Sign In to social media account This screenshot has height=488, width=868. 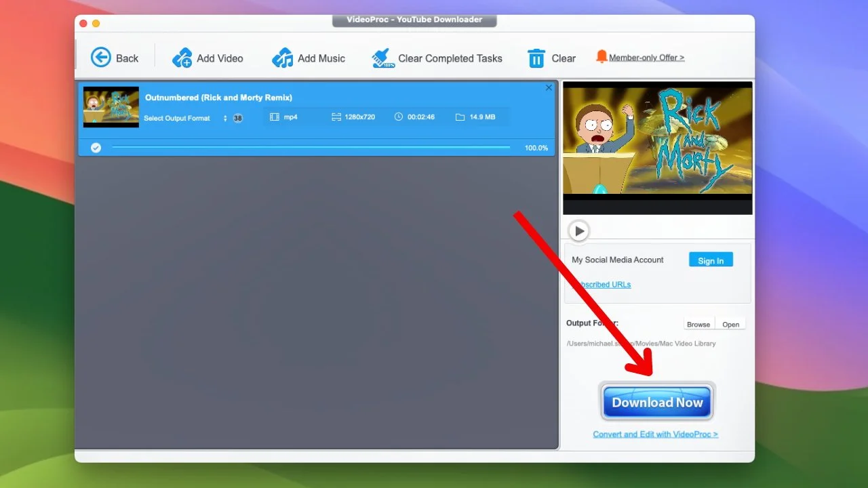[711, 260]
